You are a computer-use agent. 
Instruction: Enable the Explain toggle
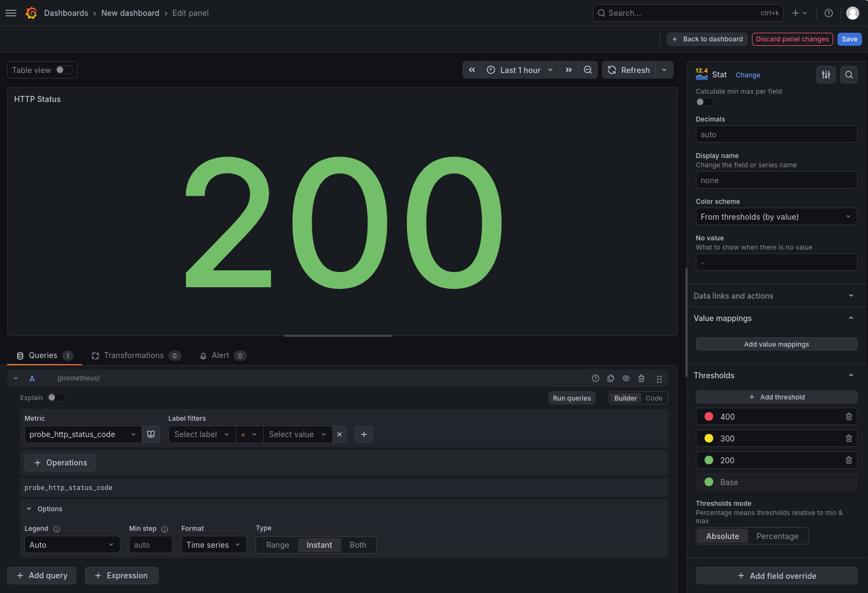[x=56, y=397]
